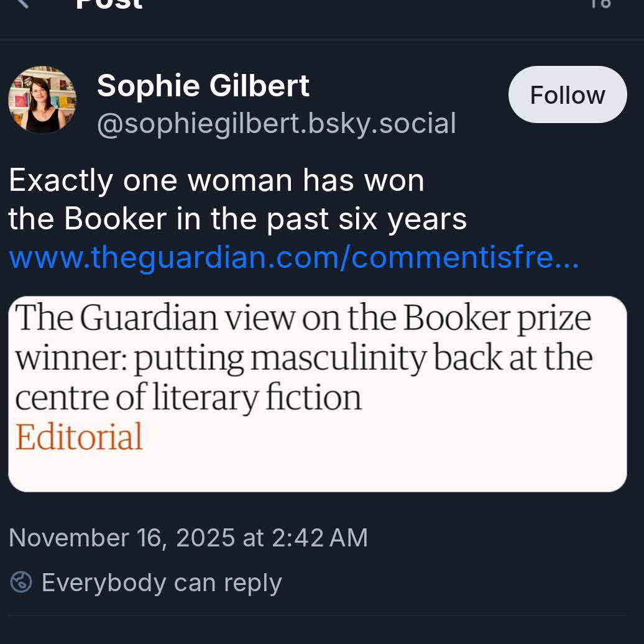Open the theguardian.com link in the post
This screenshot has width=644, height=644.
coord(293,257)
